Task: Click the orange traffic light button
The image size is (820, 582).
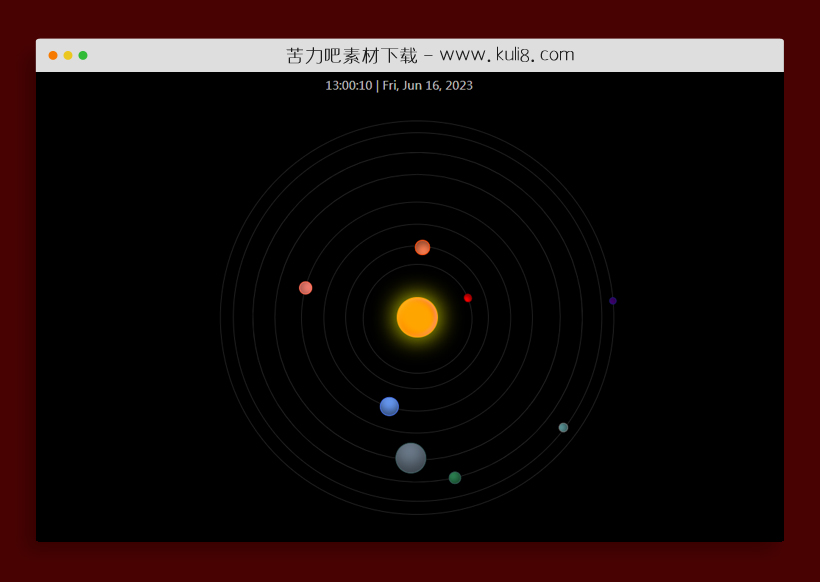Action: pos(52,56)
